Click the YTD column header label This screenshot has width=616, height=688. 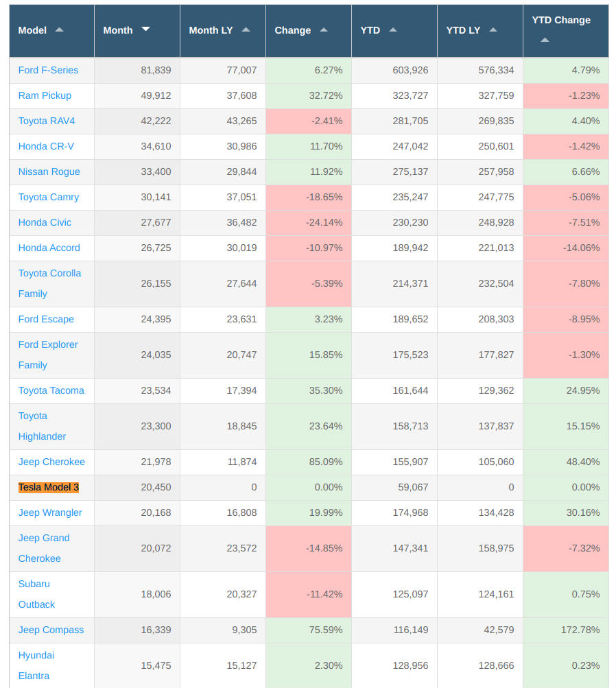point(370,30)
